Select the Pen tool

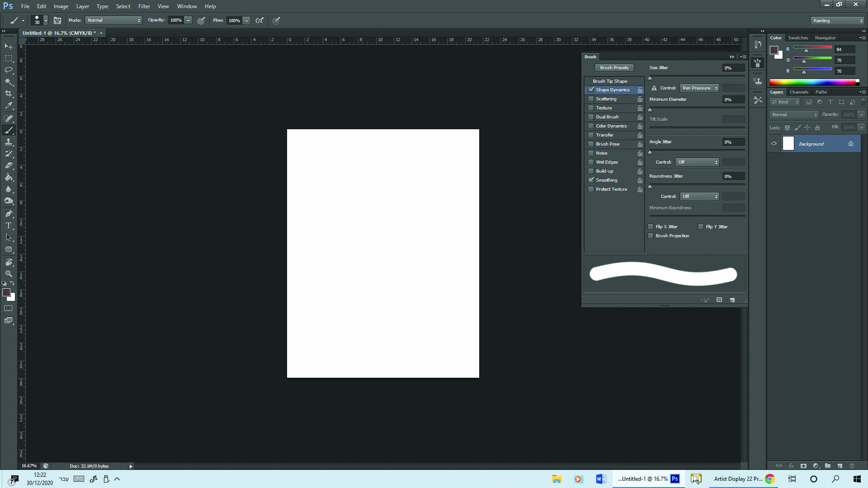(x=9, y=213)
